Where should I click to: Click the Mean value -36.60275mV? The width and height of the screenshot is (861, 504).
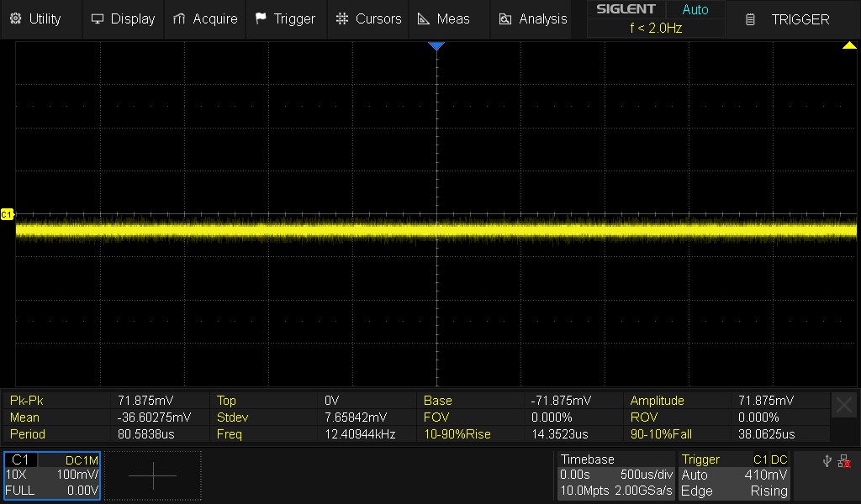tap(155, 417)
